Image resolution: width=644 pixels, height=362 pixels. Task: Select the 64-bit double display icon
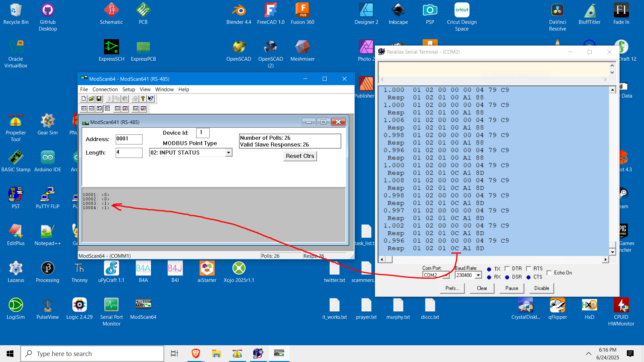(136, 109)
